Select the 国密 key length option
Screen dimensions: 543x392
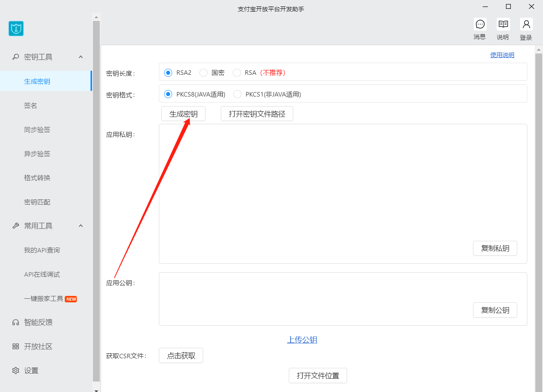(204, 73)
